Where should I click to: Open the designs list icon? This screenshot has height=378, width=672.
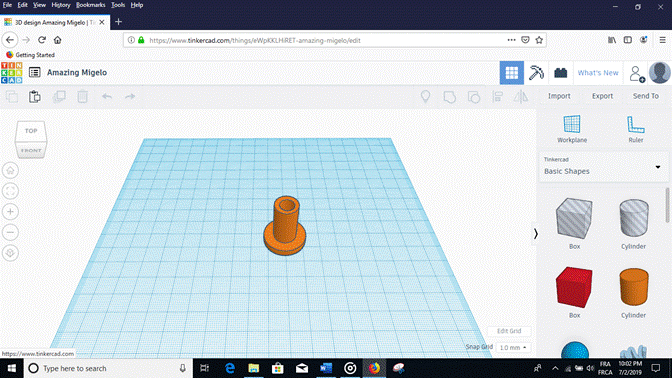pos(35,72)
